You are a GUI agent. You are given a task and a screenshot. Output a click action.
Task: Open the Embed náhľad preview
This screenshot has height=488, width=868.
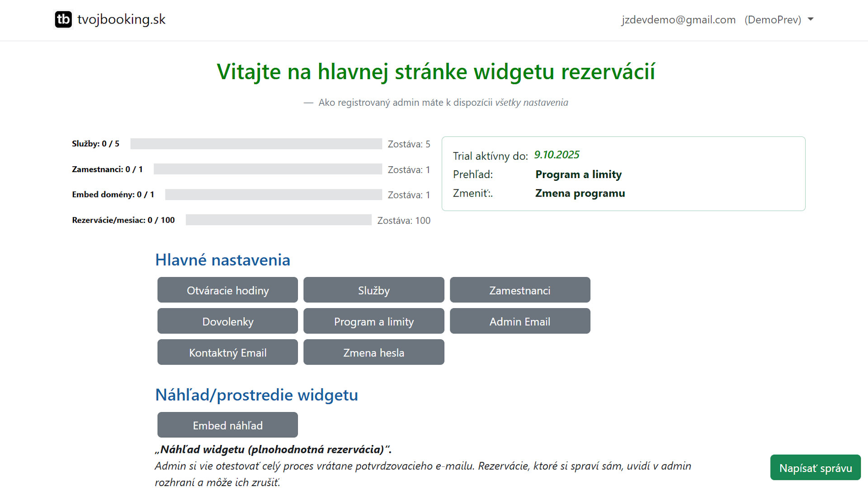(x=227, y=425)
